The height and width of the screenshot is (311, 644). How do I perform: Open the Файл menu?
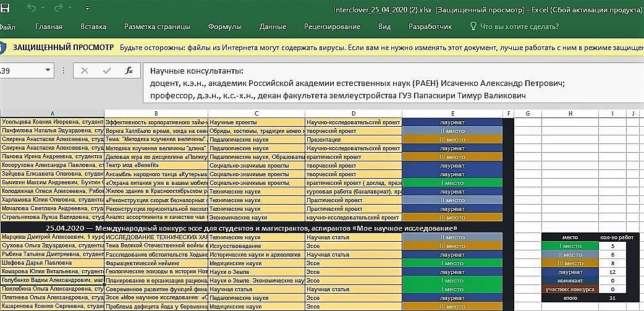(x=7, y=27)
